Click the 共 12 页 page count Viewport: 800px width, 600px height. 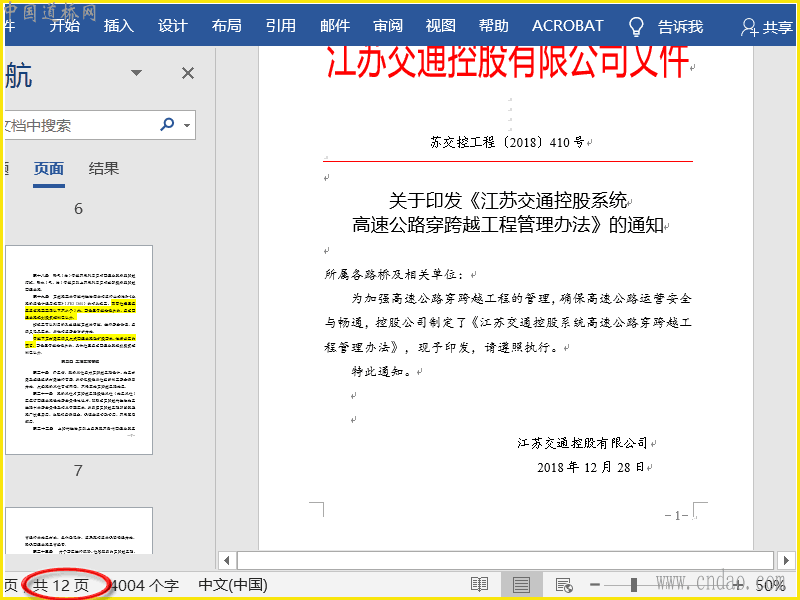click(x=61, y=585)
